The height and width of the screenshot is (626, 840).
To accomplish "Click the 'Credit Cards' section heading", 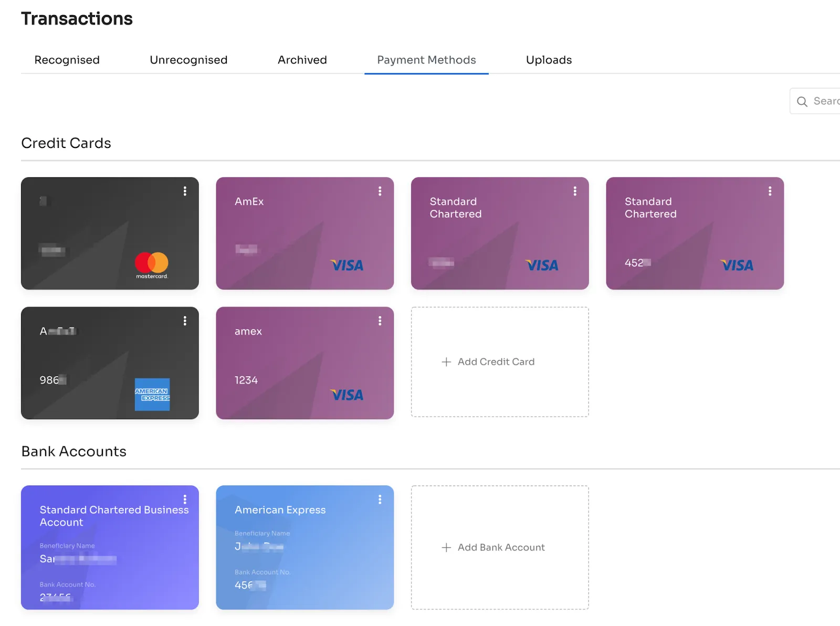I will 66,143.
